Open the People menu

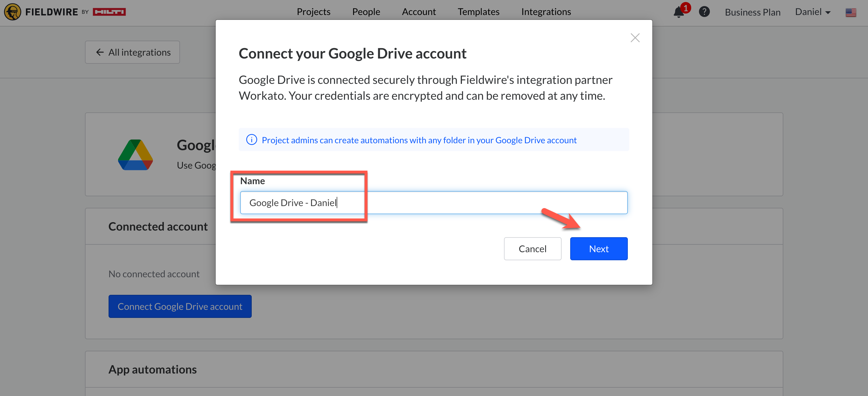pyautogui.click(x=366, y=12)
